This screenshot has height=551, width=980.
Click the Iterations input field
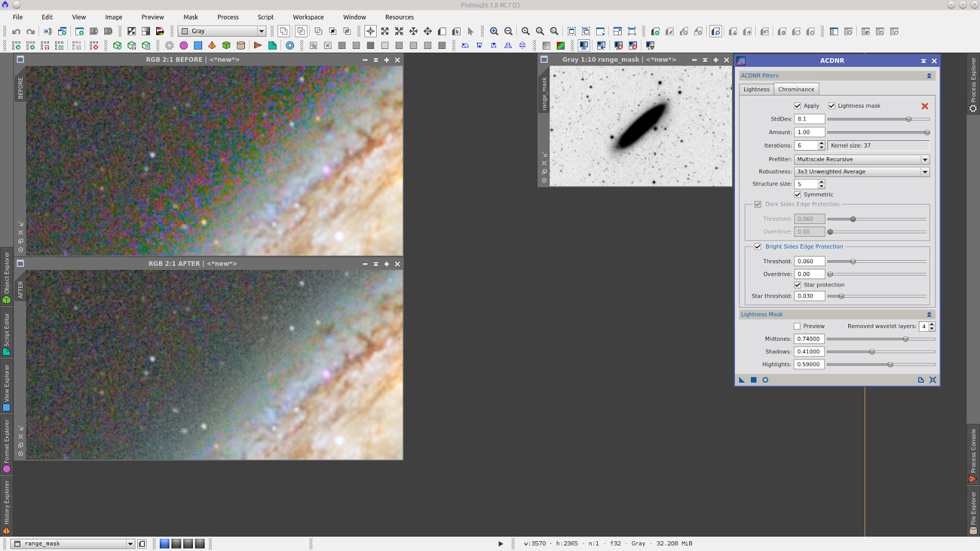pyautogui.click(x=806, y=145)
